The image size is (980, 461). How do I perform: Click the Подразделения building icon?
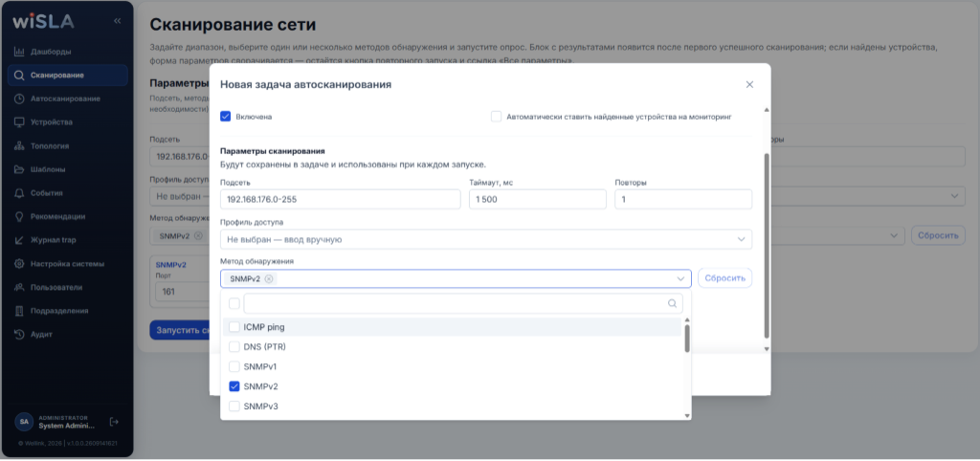pos(19,311)
